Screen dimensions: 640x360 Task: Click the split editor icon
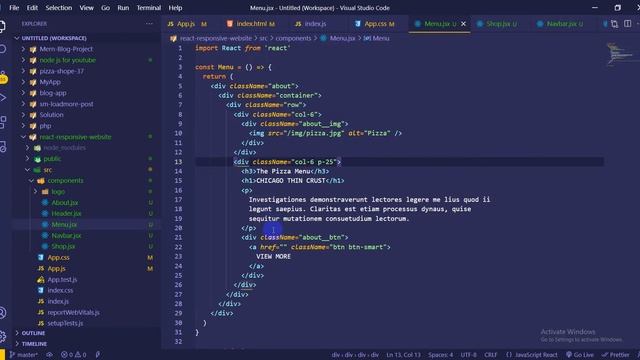[x=627, y=24]
